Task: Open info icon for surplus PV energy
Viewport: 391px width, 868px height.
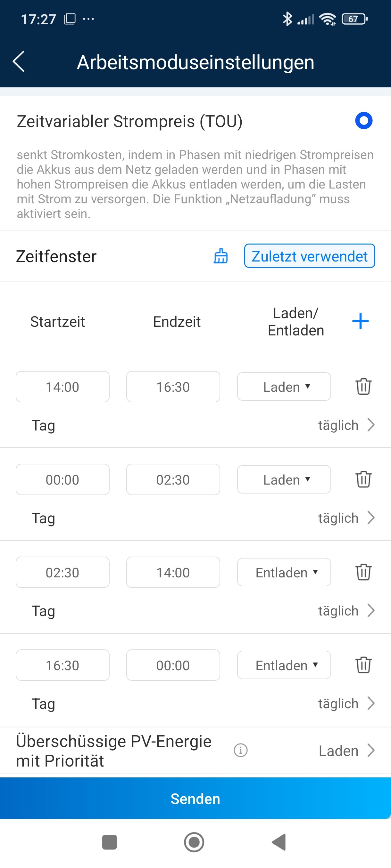Action: tap(241, 751)
